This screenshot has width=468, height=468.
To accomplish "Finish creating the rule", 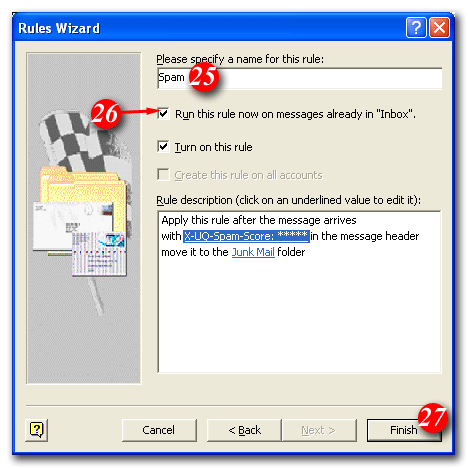I will (x=404, y=430).
